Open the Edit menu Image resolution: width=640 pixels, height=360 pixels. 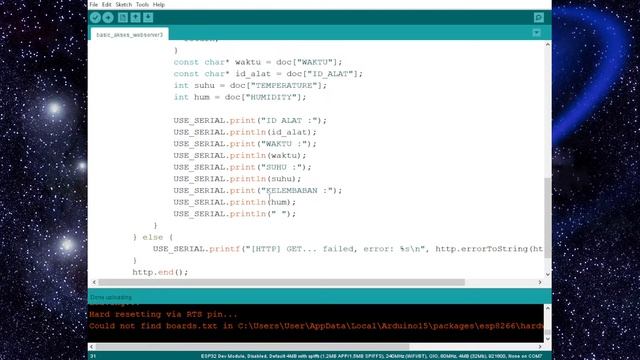[107, 4]
